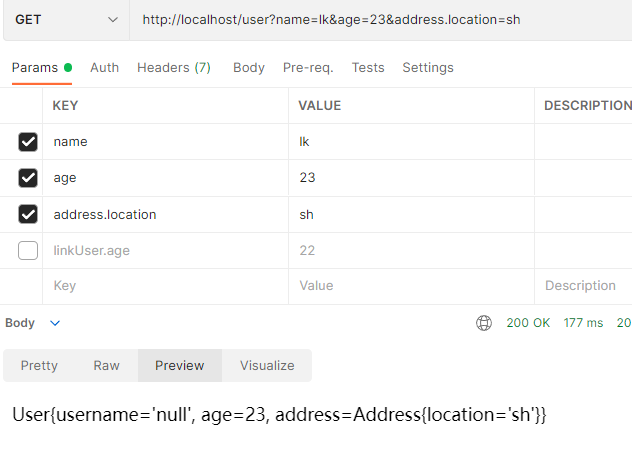The width and height of the screenshot is (632, 456).
Task: Click the DESCRIPTION column header
Action: 588,106
